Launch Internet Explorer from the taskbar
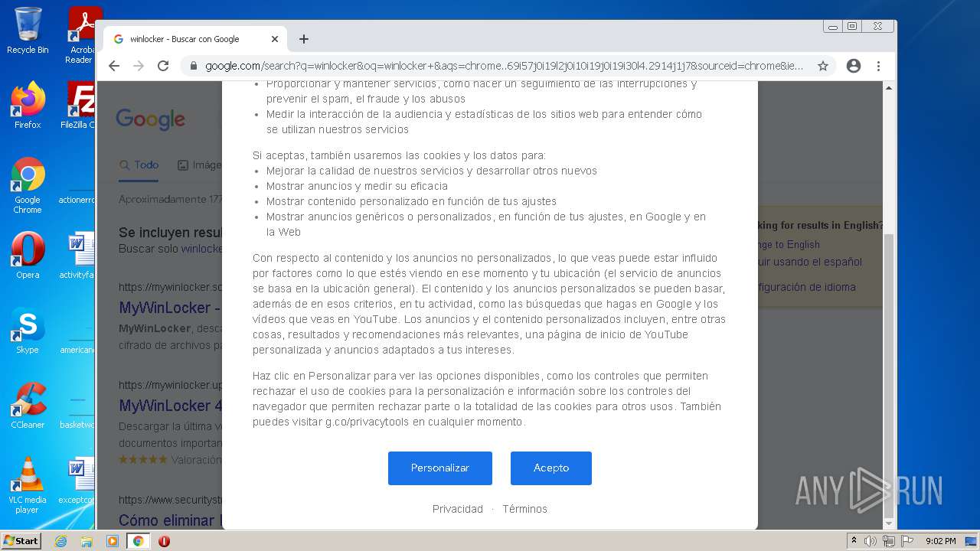The height and width of the screenshot is (551, 980). click(x=60, y=541)
